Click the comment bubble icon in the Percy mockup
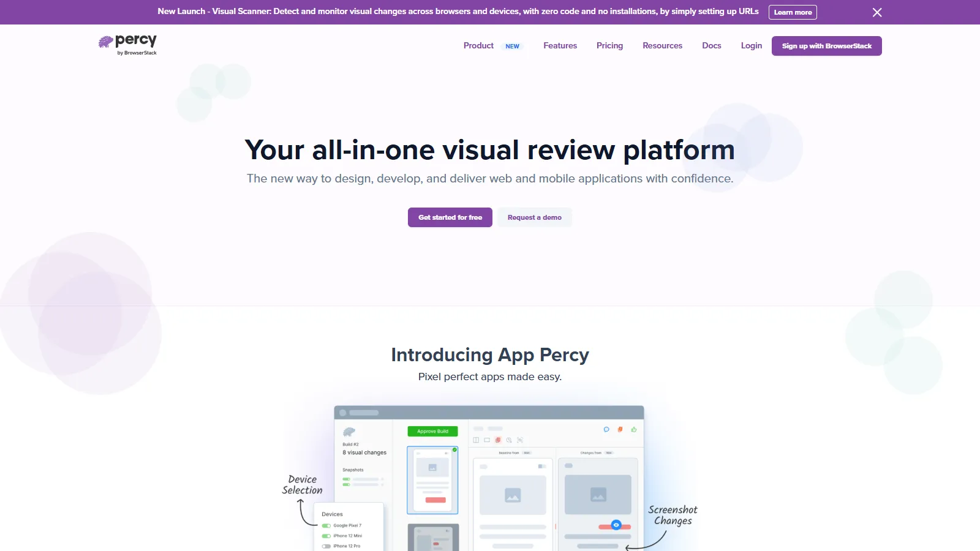980x551 pixels. [606, 429]
